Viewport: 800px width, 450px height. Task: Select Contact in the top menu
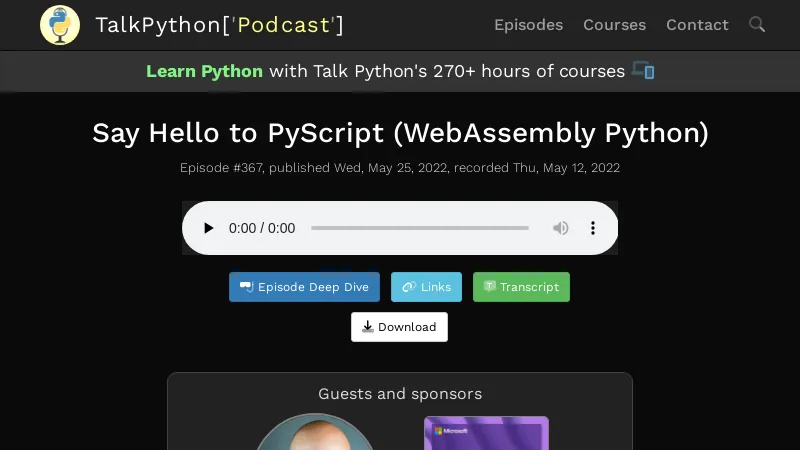point(697,25)
